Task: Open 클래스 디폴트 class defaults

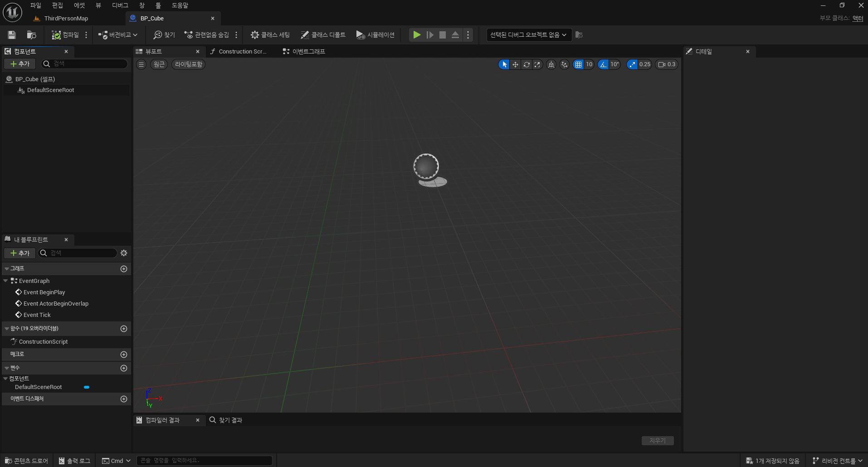Action: [x=323, y=35]
